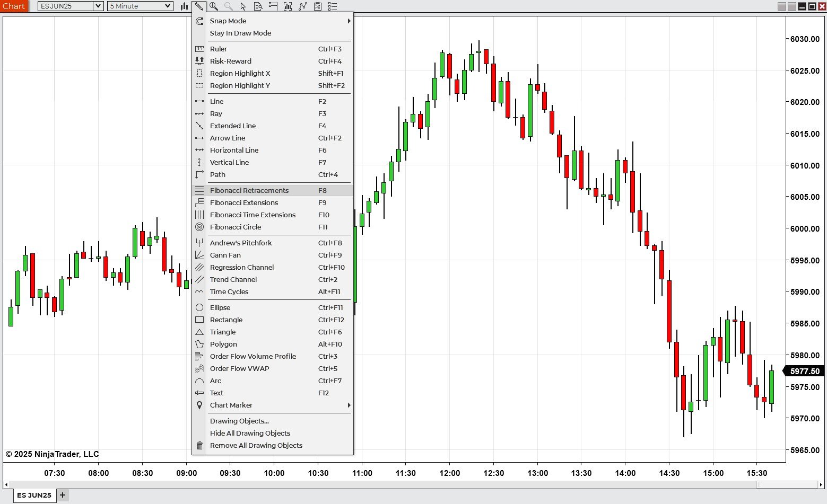Open the Strategies icon
The height and width of the screenshot is (504, 827).
tap(317, 6)
